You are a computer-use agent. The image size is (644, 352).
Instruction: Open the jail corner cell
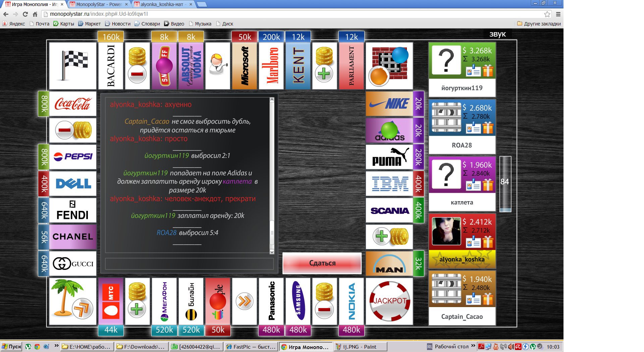click(389, 66)
